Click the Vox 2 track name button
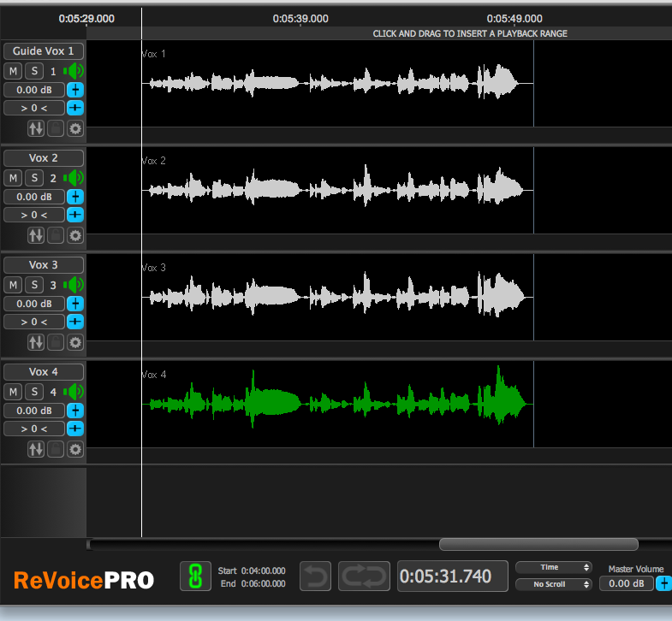Image resolution: width=672 pixels, height=621 pixels. coord(44,158)
